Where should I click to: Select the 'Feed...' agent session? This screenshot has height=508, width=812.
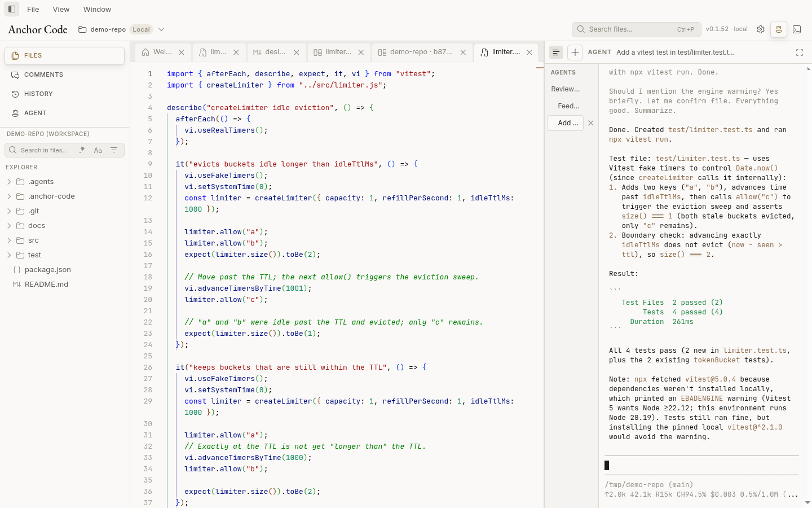[x=568, y=106]
